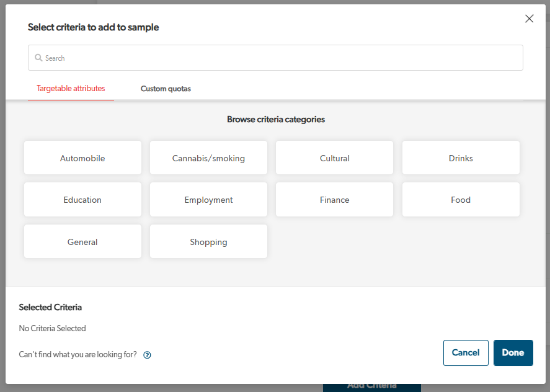Select the Cultural criteria category
Screen dimensions: 550x392
tap(334, 158)
